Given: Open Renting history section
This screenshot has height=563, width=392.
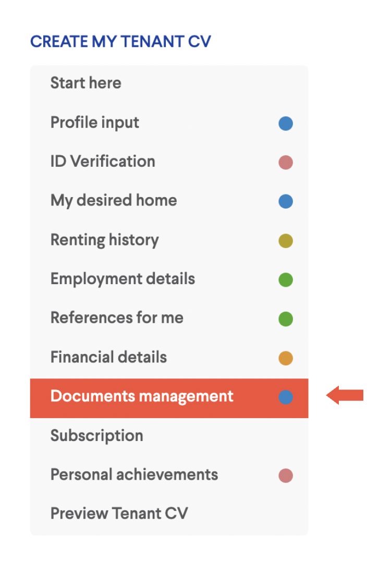Looking at the screenshot, I should tap(169, 240).
